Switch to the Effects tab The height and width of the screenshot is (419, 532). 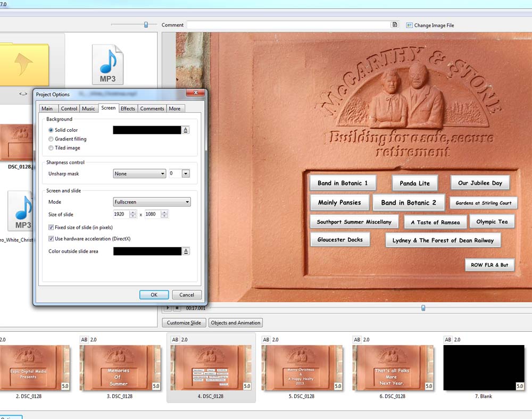tap(128, 108)
